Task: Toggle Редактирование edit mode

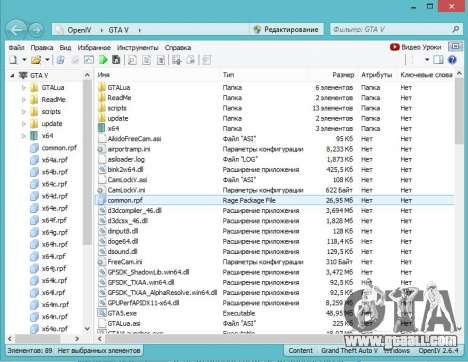Action: 286,29
